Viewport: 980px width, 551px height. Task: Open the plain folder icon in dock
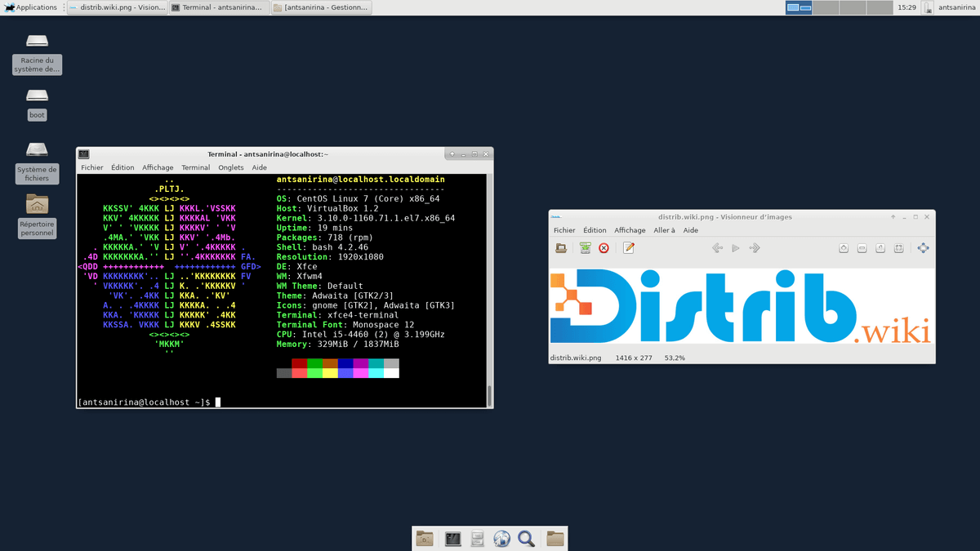555,538
